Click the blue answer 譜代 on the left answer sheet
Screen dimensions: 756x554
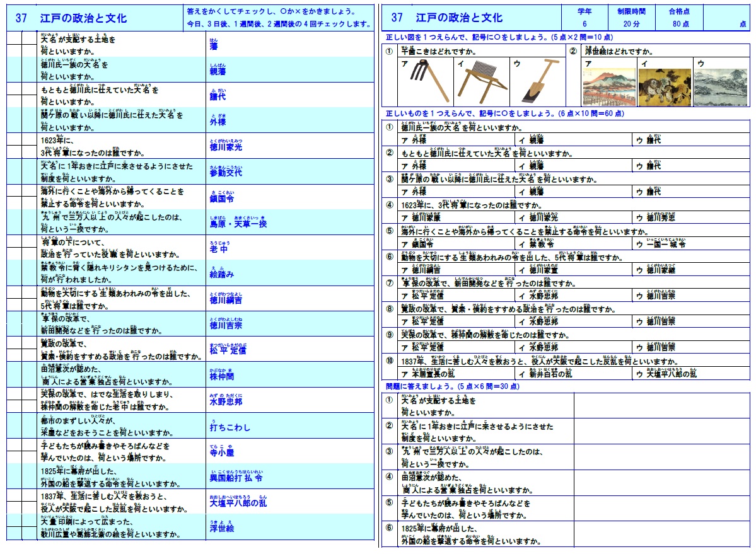click(x=218, y=95)
